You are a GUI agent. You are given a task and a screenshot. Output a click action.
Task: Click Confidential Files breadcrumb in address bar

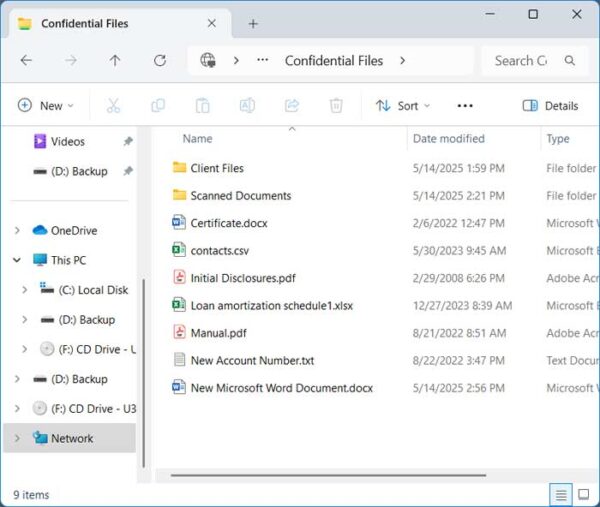(x=334, y=60)
